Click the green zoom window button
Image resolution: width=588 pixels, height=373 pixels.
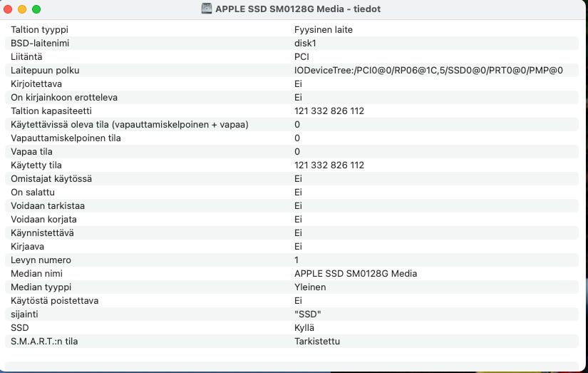pos(36,9)
